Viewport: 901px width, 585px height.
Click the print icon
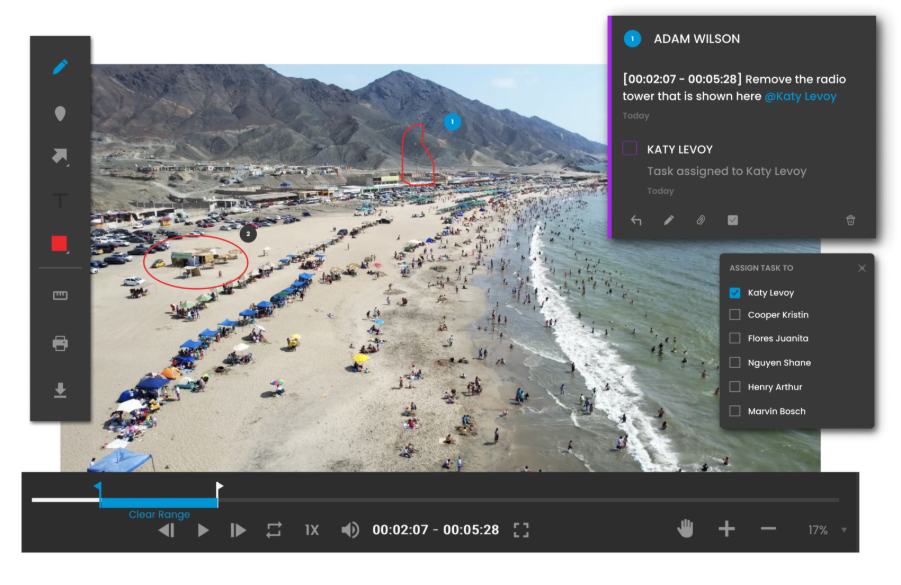pyautogui.click(x=60, y=343)
